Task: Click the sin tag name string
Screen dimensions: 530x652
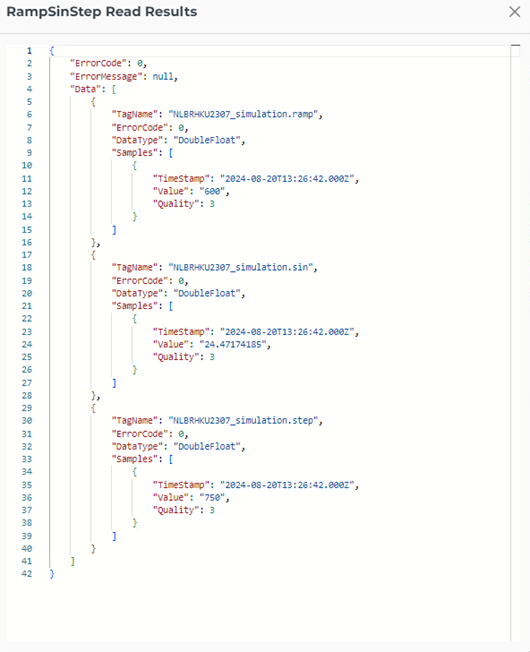Action: (x=241, y=267)
